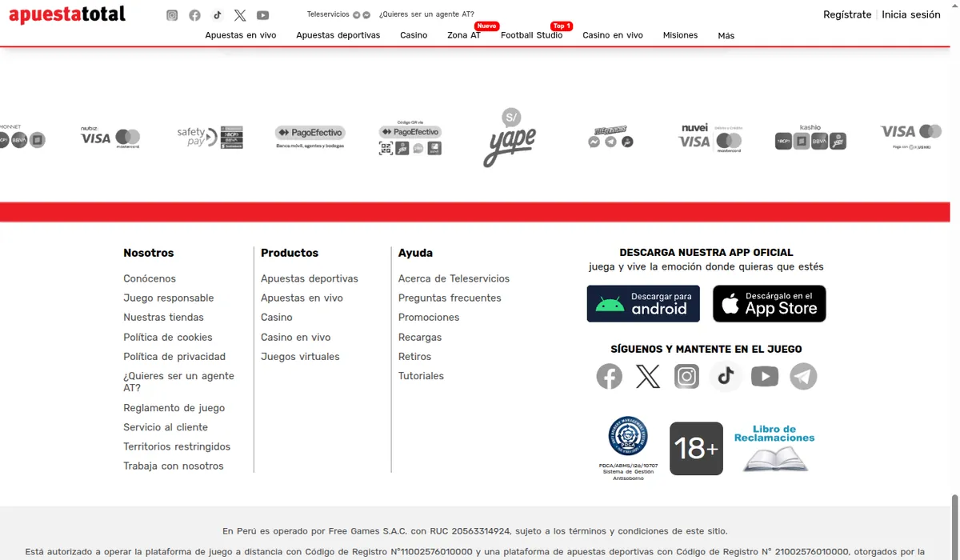Open the footer YouTube icon
The image size is (960, 560).
click(765, 376)
